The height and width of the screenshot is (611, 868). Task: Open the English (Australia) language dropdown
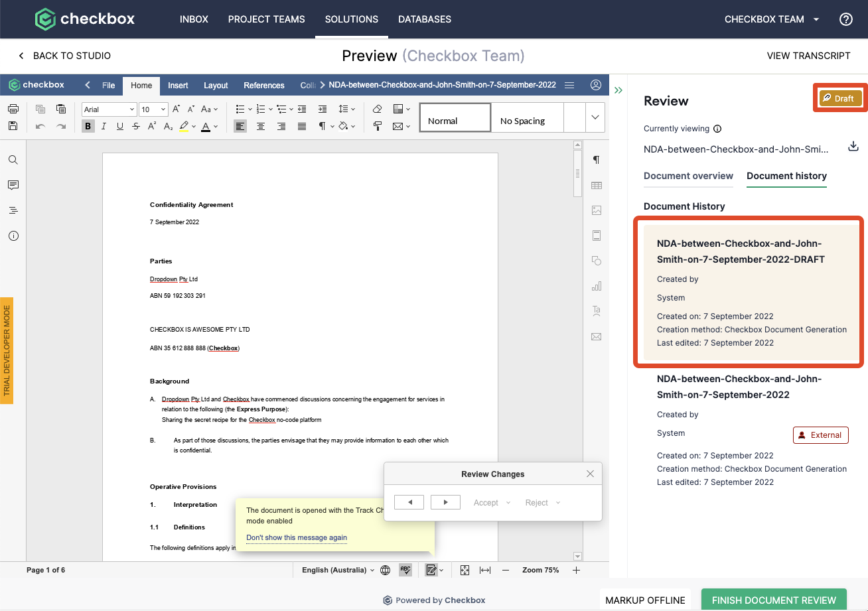tap(338, 570)
